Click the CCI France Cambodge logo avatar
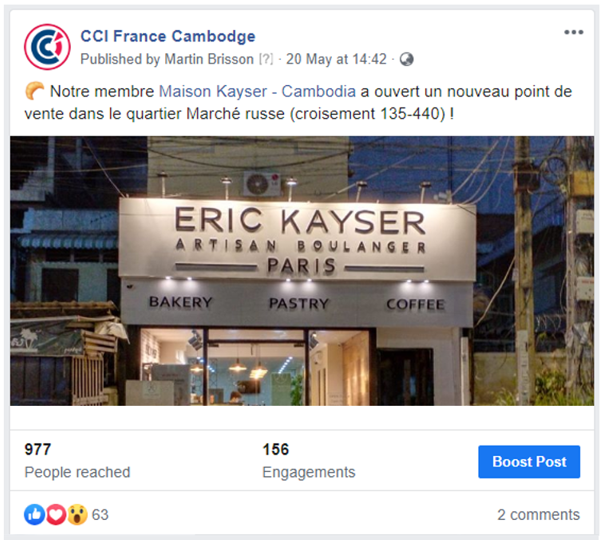 47,47
